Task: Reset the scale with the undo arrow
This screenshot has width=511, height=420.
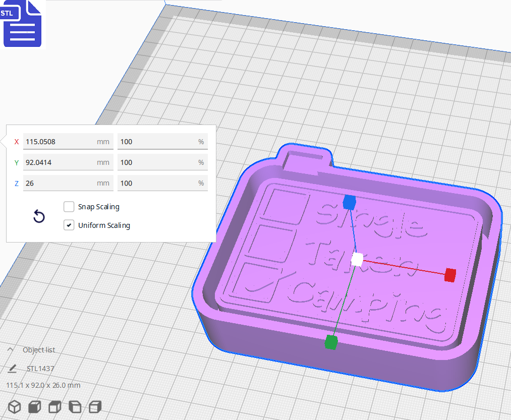Action: point(39,216)
